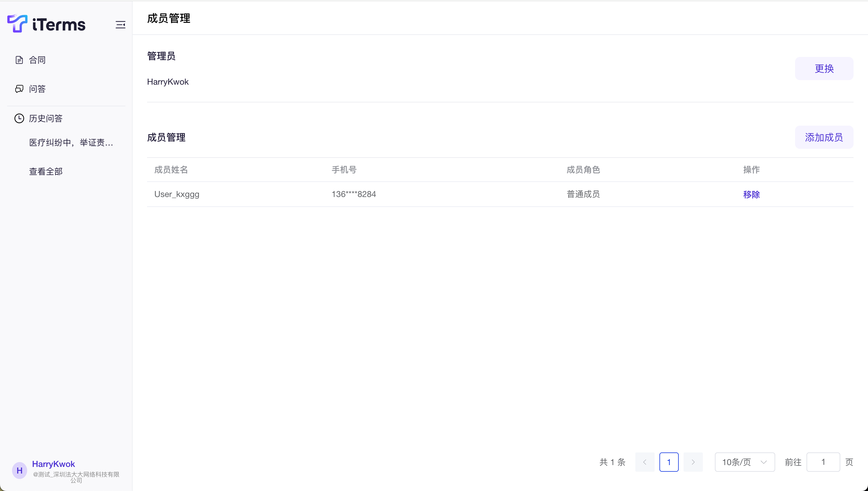Click the contract document icon
868x491 pixels.
19,60
